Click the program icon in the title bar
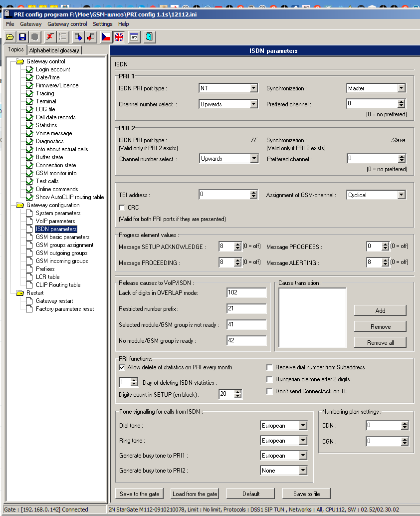This screenshot has height=516, width=420. [x=7, y=14]
